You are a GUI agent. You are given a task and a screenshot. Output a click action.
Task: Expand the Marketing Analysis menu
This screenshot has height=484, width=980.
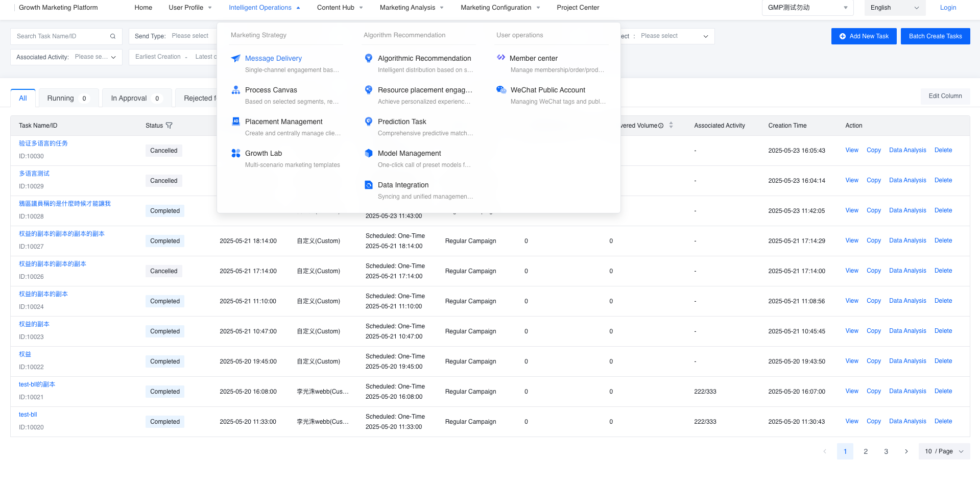(x=412, y=8)
